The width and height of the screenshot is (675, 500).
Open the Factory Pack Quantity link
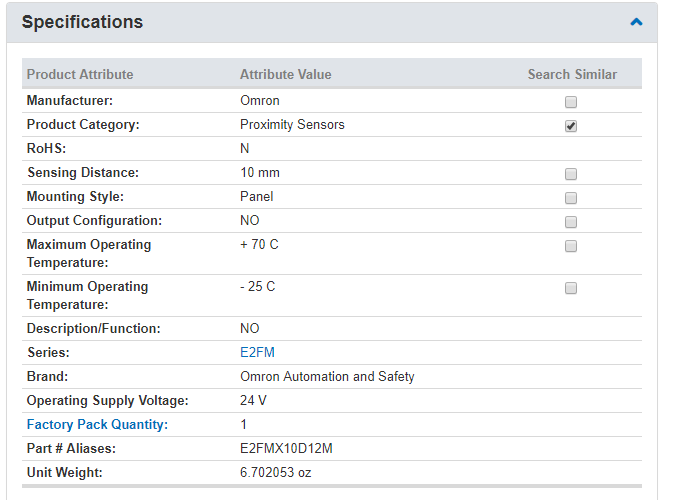tap(97, 425)
